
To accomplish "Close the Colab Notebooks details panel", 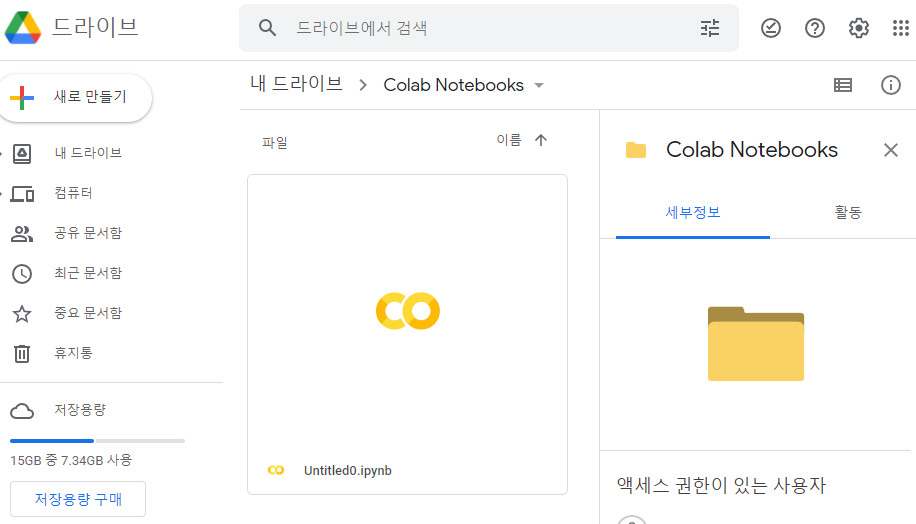I will point(890,150).
